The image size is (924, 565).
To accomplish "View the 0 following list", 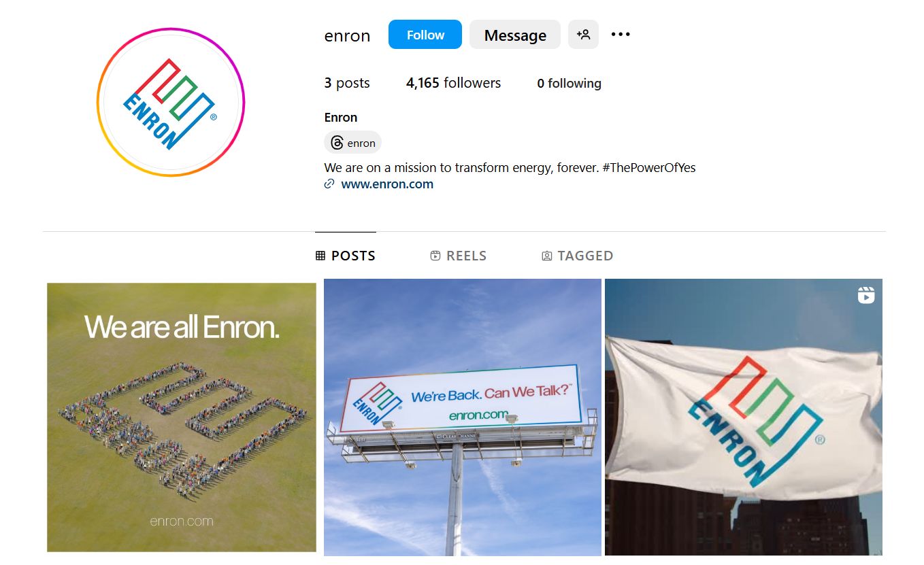I will (x=569, y=84).
